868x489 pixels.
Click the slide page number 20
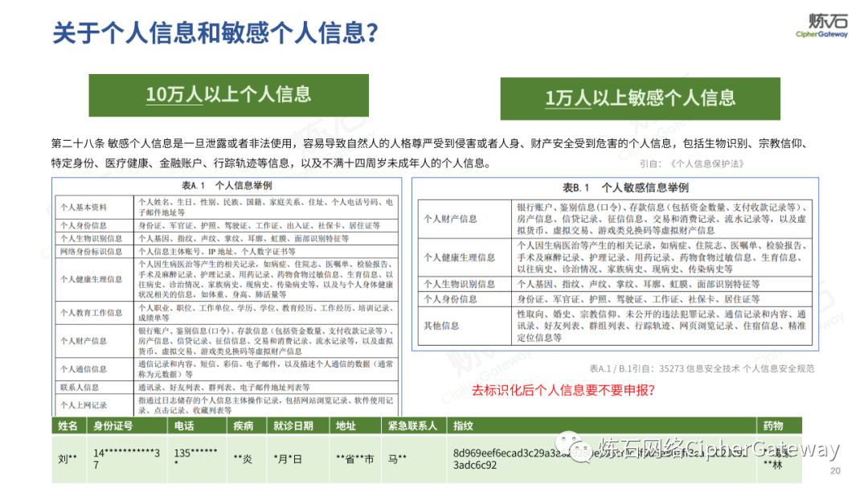click(835, 471)
